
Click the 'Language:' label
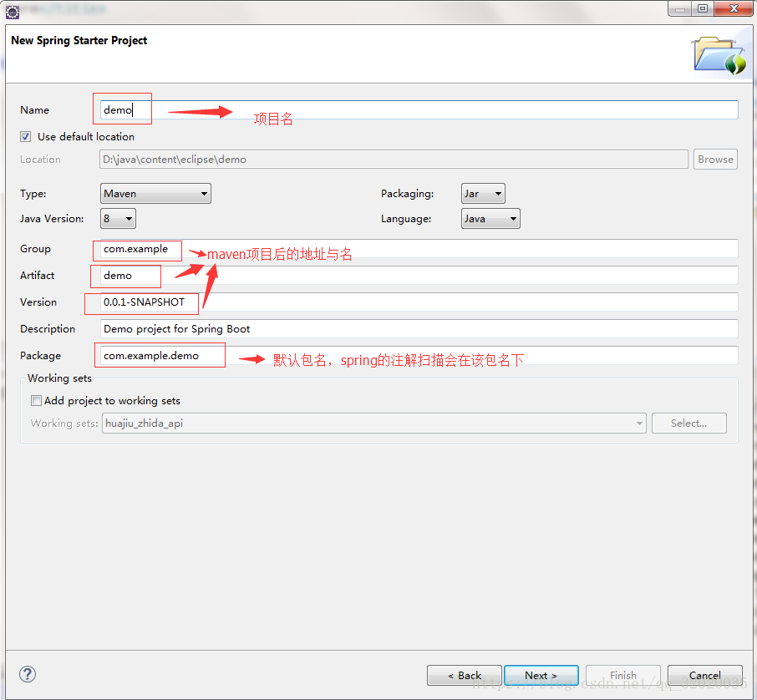(x=406, y=219)
